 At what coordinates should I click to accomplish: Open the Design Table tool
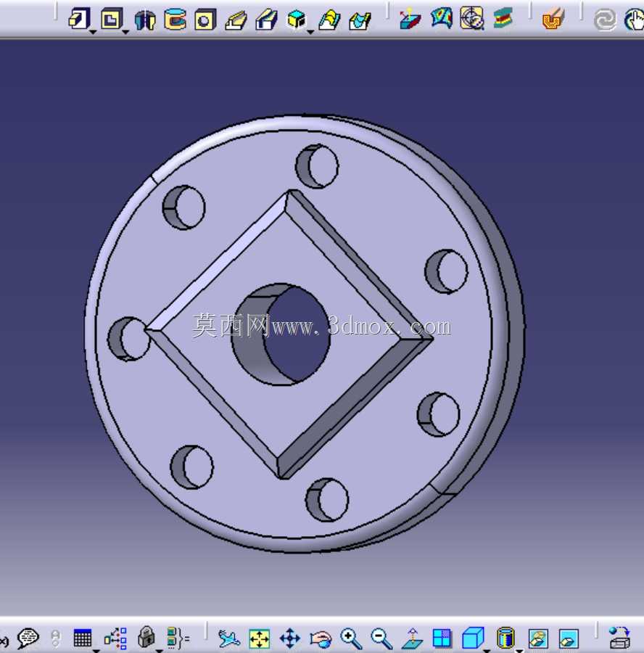tap(83, 638)
